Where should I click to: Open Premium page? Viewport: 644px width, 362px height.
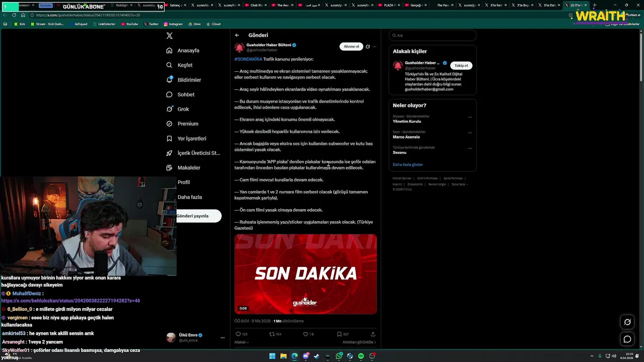click(182, 124)
